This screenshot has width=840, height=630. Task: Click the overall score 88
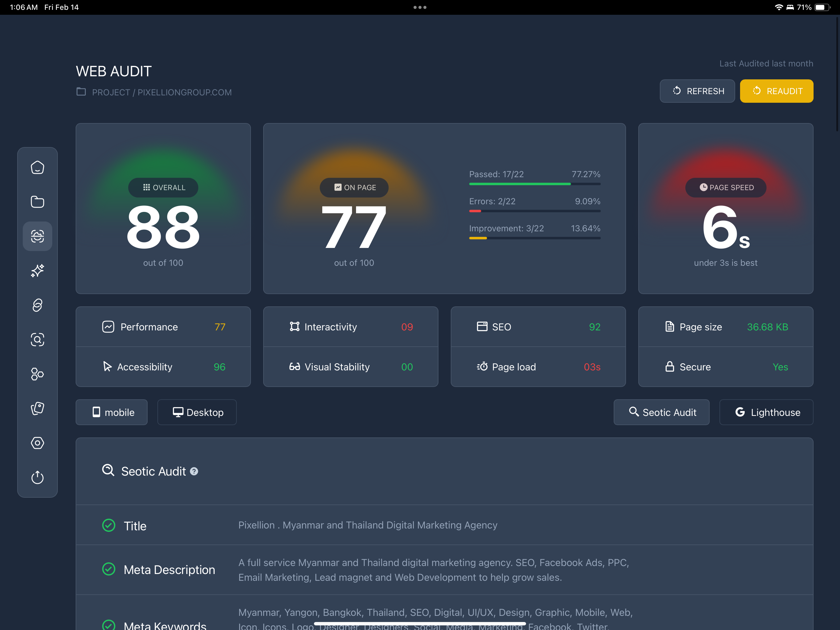coord(163,227)
